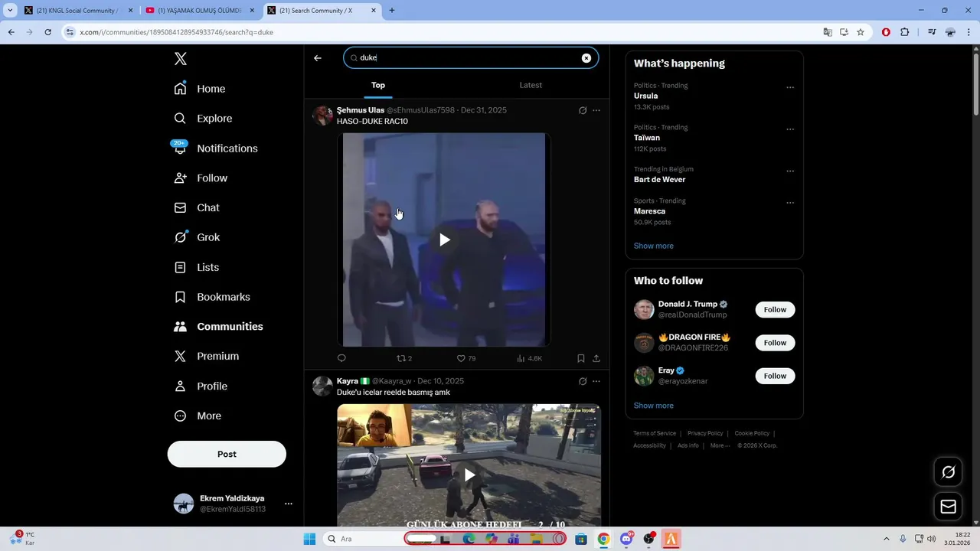The image size is (980, 551).
Task: Open the Ursula trending topic
Action: point(646,96)
